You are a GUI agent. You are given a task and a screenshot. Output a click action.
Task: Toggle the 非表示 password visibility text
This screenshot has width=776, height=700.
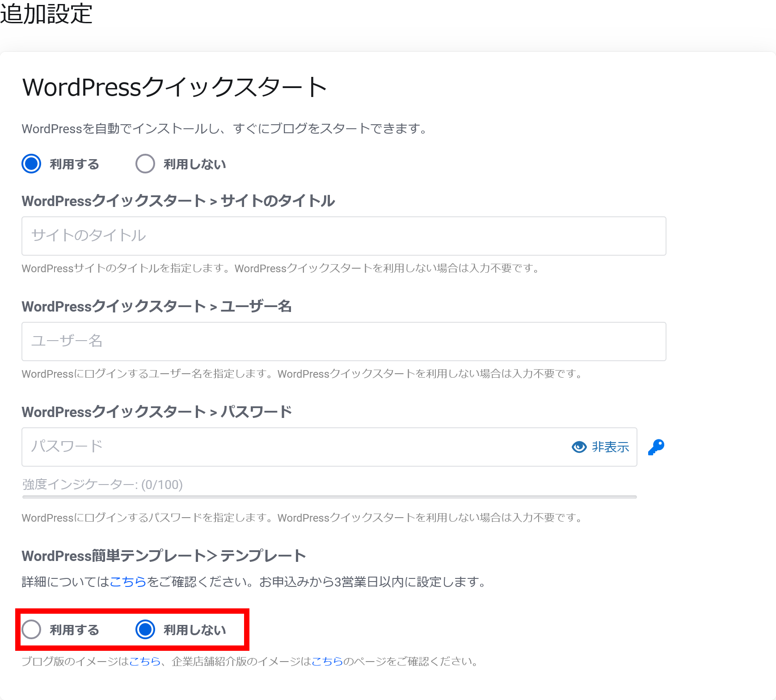pos(610,447)
